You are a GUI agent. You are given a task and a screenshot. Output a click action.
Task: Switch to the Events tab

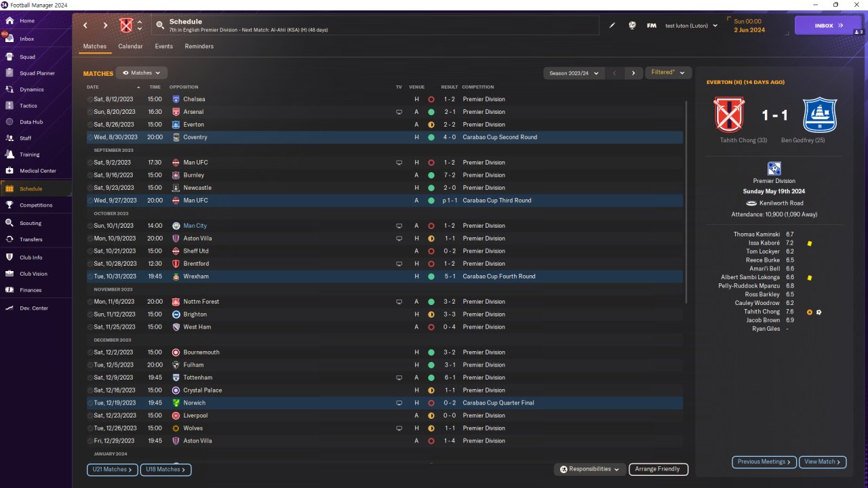(164, 46)
